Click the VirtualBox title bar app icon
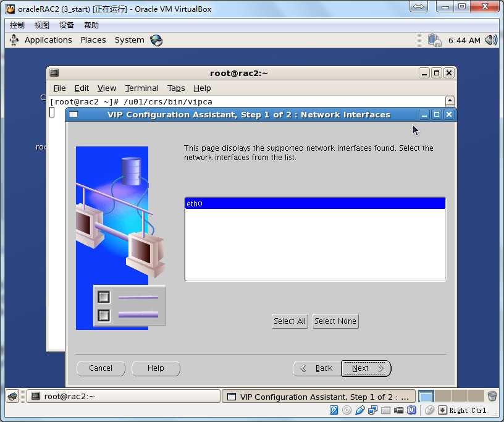Screen dimensions: 504x422 10,9
